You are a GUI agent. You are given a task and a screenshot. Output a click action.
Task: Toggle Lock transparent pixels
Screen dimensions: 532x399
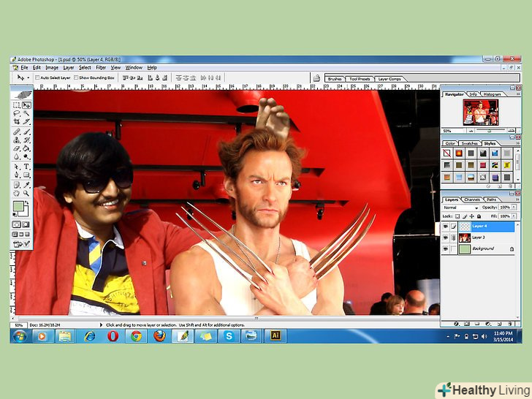coord(457,216)
